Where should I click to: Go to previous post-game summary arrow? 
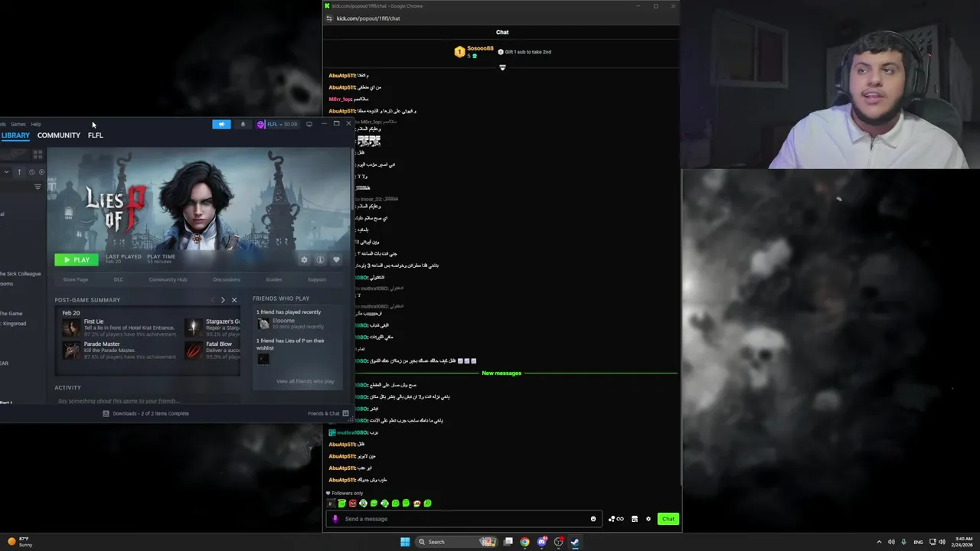212,300
